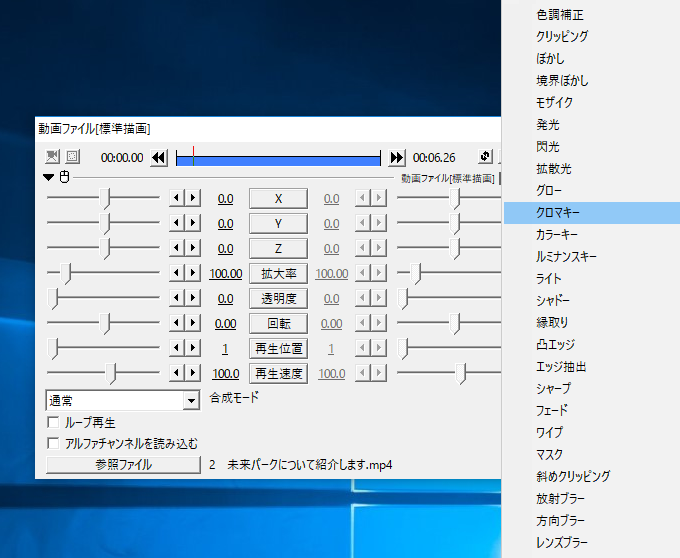Select 境界ぼかし from filter menu

pos(590,81)
